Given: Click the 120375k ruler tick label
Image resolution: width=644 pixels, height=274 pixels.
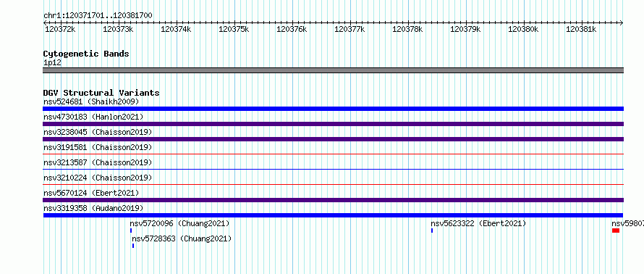Looking at the screenshot, I should click(x=234, y=29).
